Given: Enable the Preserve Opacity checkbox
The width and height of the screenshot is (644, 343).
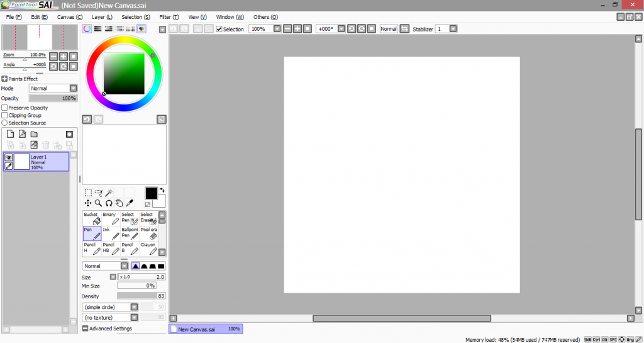Looking at the screenshot, I should click(x=5, y=108).
